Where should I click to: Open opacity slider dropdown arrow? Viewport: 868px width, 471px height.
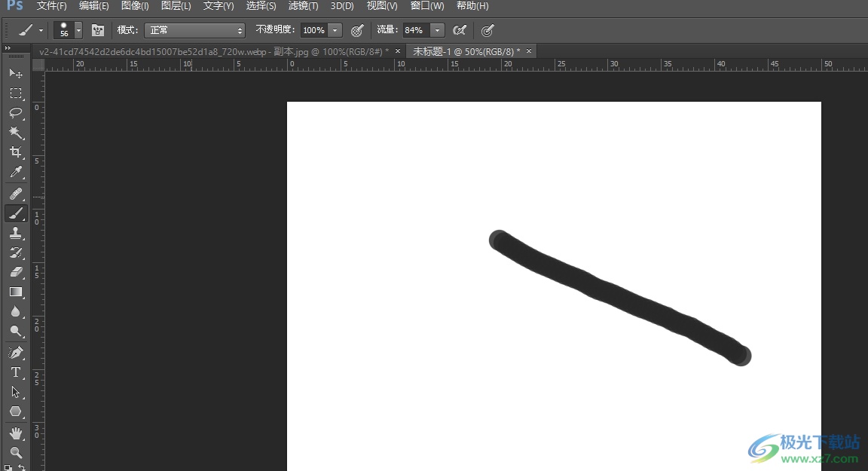tap(335, 30)
